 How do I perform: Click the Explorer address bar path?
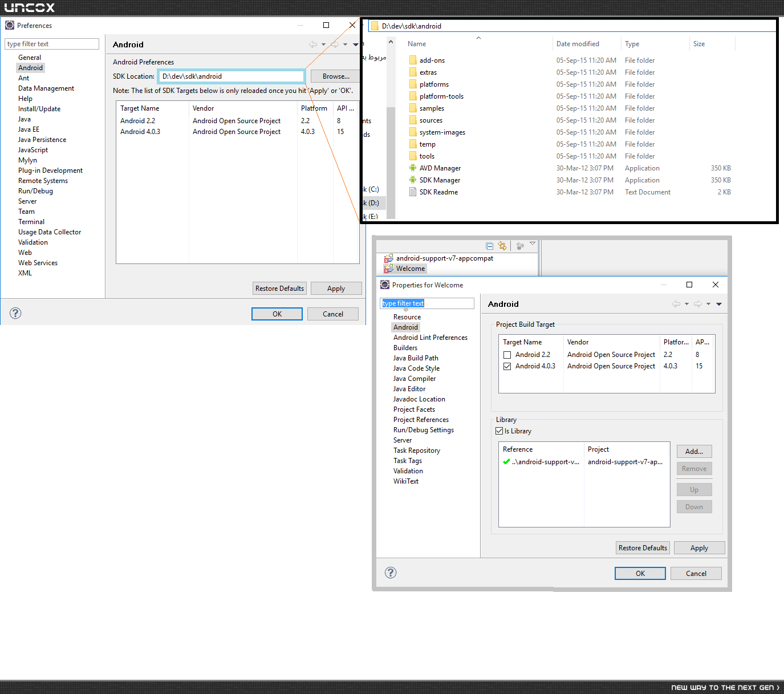tap(412, 26)
